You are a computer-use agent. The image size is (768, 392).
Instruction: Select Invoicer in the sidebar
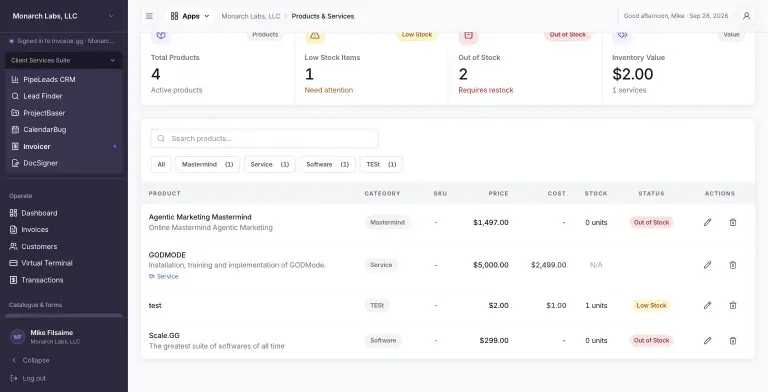pos(64,146)
